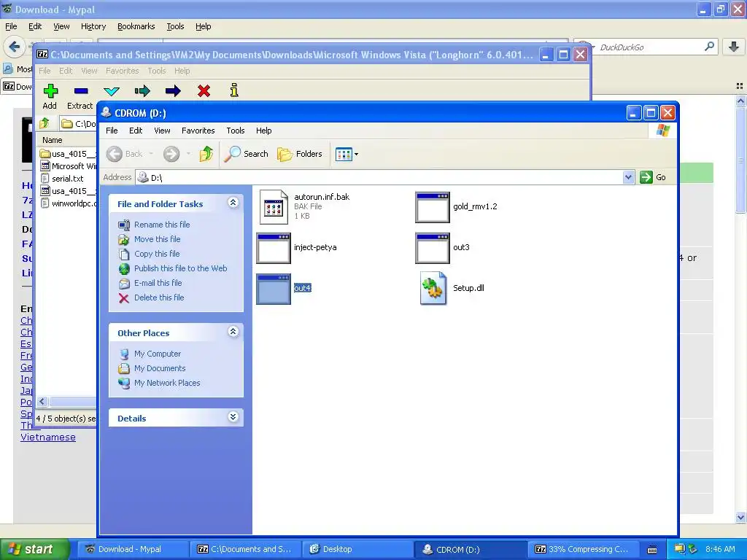
Task: Select serial.txt in 7-Zip file list
Action: [x=68, y=179]
